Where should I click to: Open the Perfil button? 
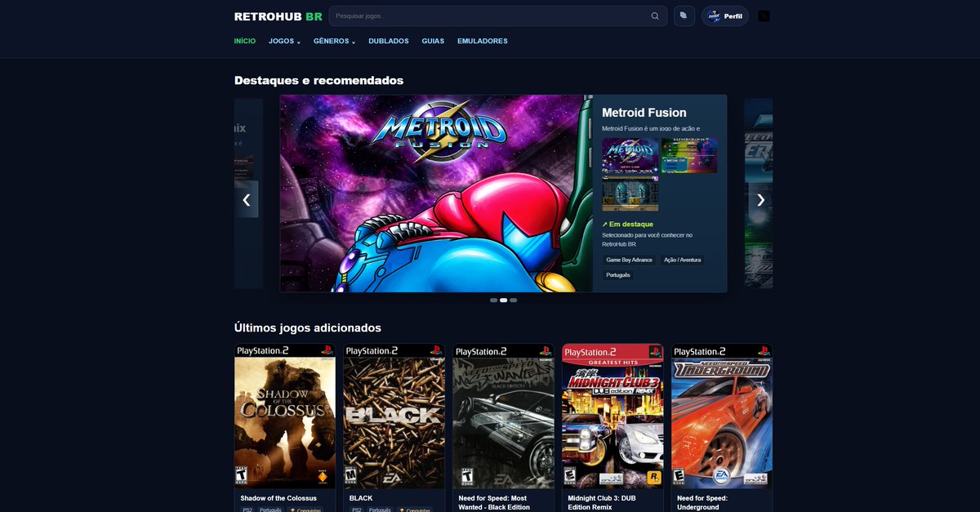pyautogui.click(x=725, y=16)
